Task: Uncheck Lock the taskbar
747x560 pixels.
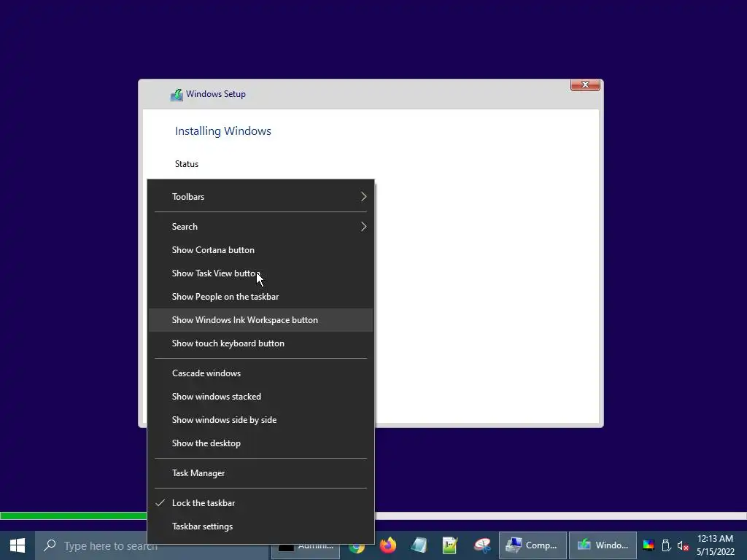Action: coord(261,503)
